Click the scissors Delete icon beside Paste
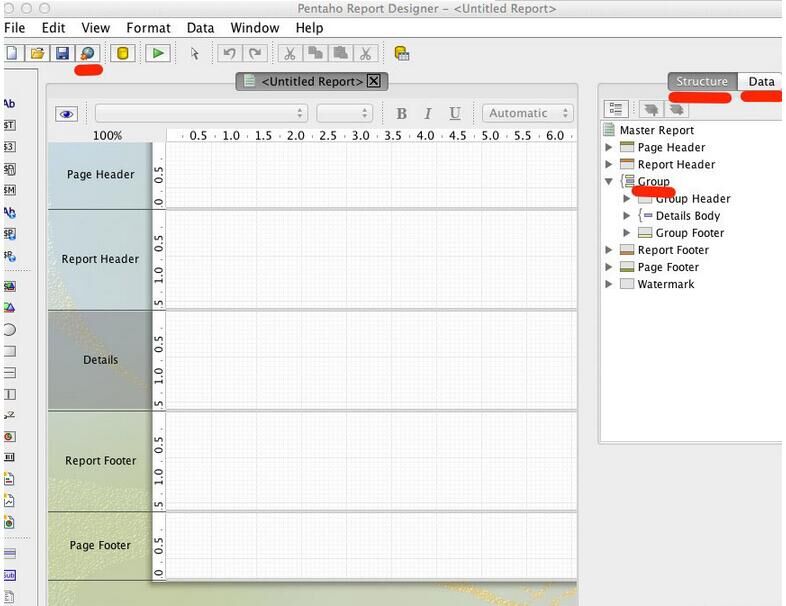This screenshot has width=786, height=606. 365,53
